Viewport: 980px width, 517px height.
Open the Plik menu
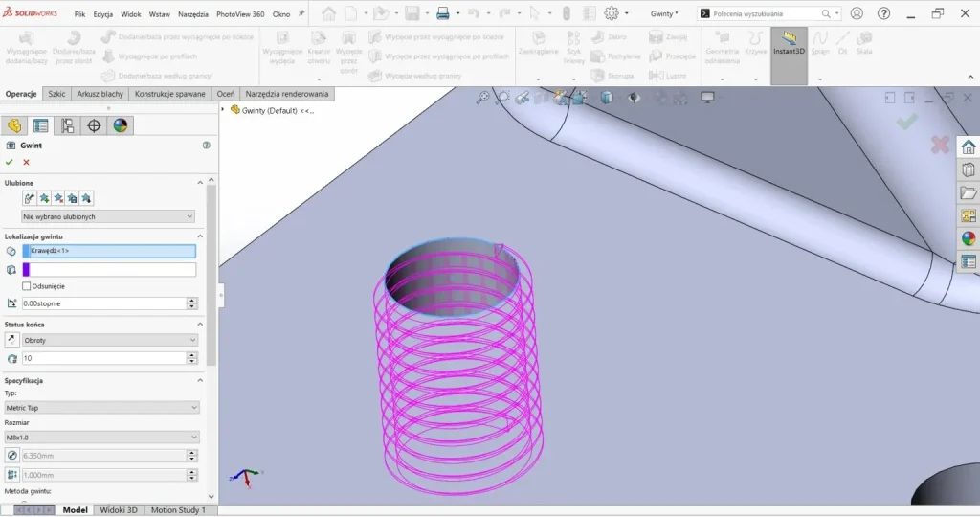pos(80,13)
